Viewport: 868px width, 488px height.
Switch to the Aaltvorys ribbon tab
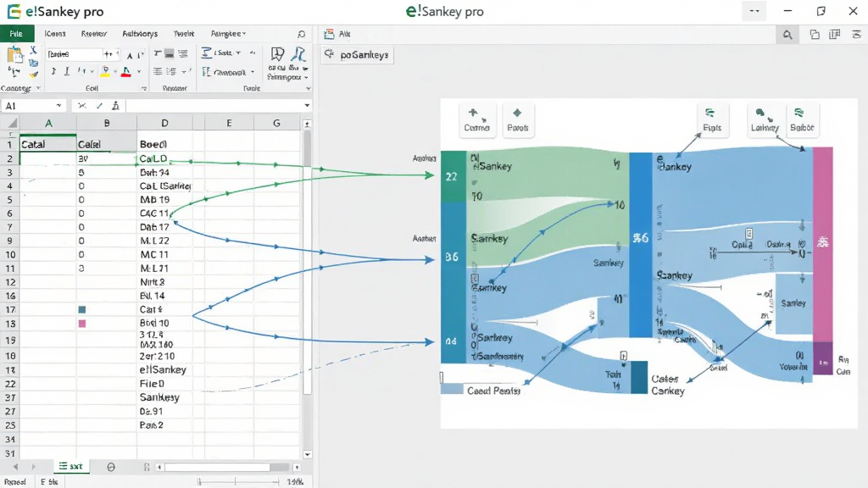(x=140, y=34)
